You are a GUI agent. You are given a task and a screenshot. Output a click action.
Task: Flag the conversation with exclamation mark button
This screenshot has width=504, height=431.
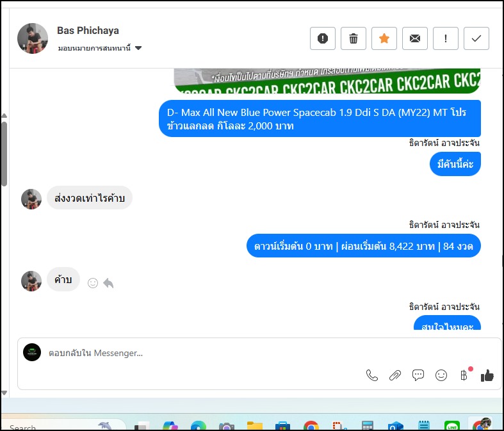pos(446,38)
